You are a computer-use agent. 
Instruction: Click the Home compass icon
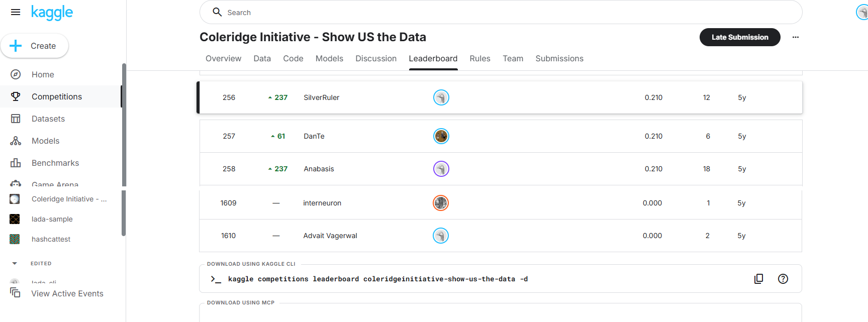click(x=16, y=74)
